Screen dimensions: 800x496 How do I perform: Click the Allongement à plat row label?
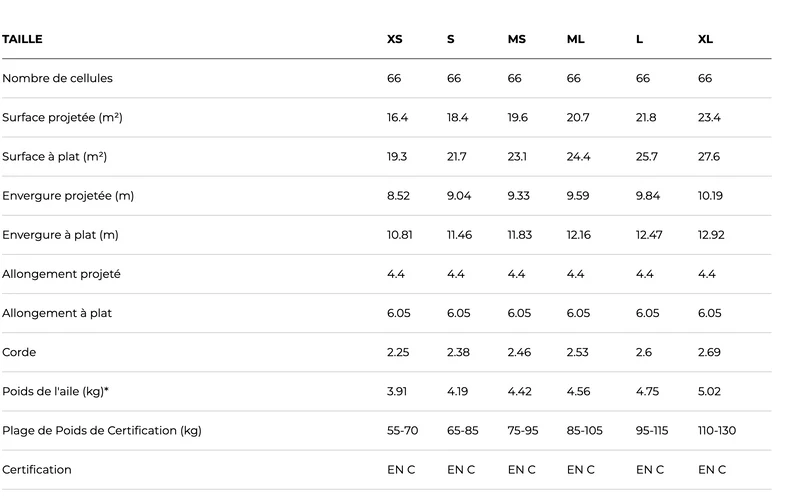pyautogui.click(x=57, y=313)
